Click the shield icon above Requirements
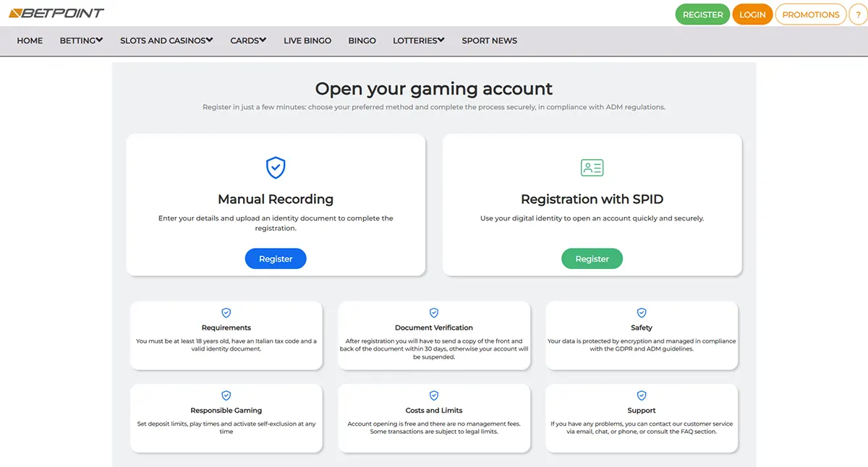 click(226, 313)
